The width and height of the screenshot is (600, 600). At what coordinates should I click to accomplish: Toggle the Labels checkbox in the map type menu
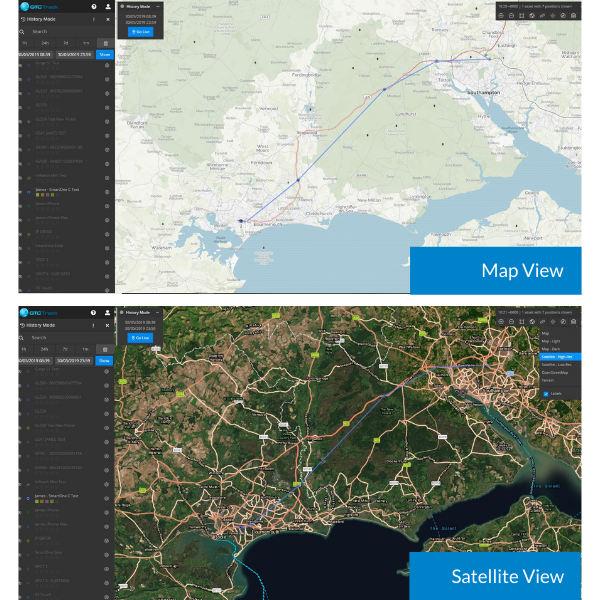click(x=545, y=394)
